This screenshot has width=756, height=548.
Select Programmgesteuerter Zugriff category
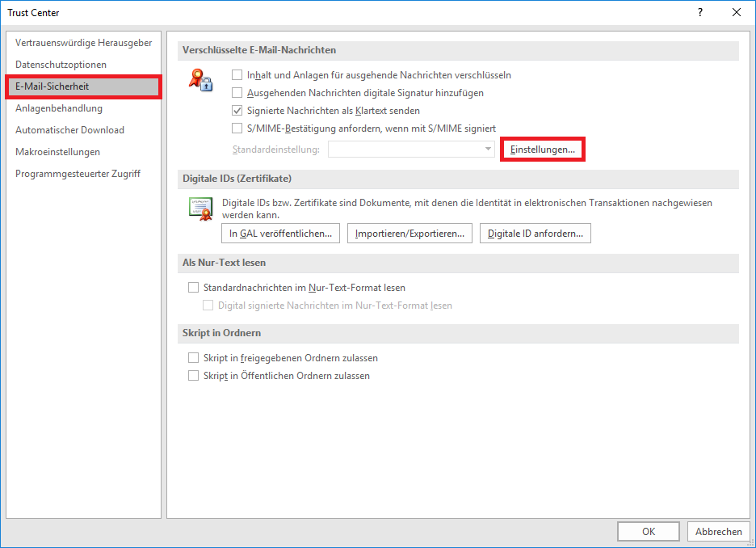tap(78, 174)
